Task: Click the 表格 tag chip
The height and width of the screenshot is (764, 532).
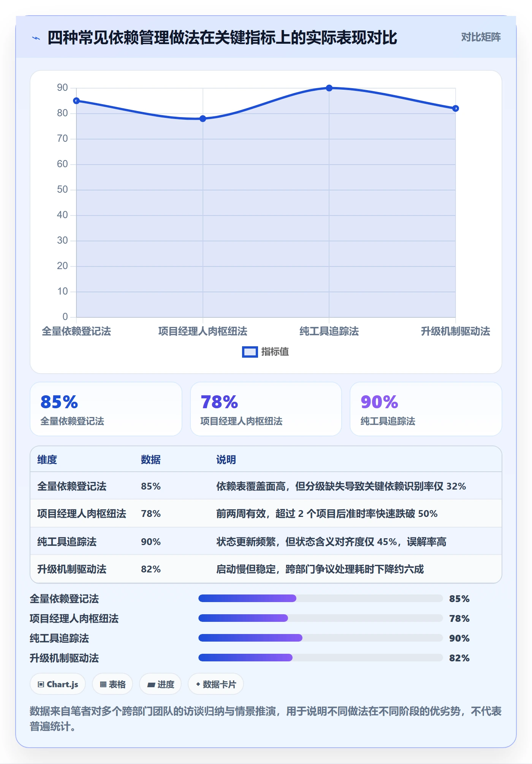Action: pyautogui.click(x=112, y=684)
